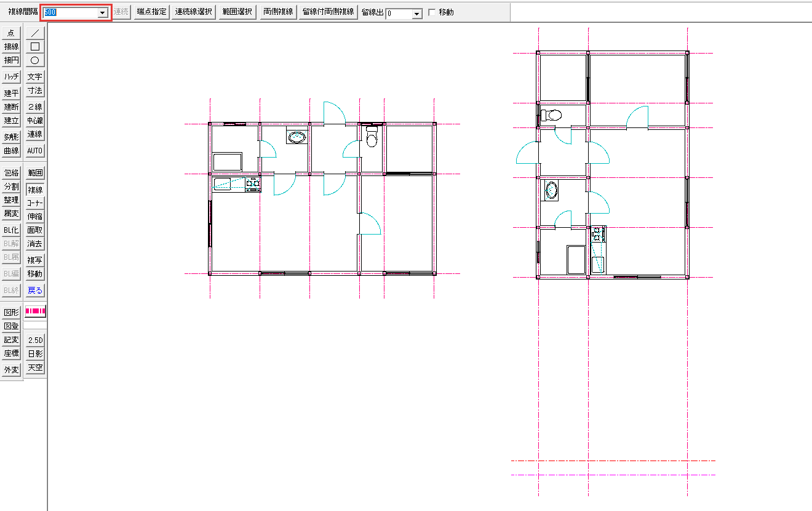Select the 点 point tool
The image size is (812, 511).
click(11, 33)
